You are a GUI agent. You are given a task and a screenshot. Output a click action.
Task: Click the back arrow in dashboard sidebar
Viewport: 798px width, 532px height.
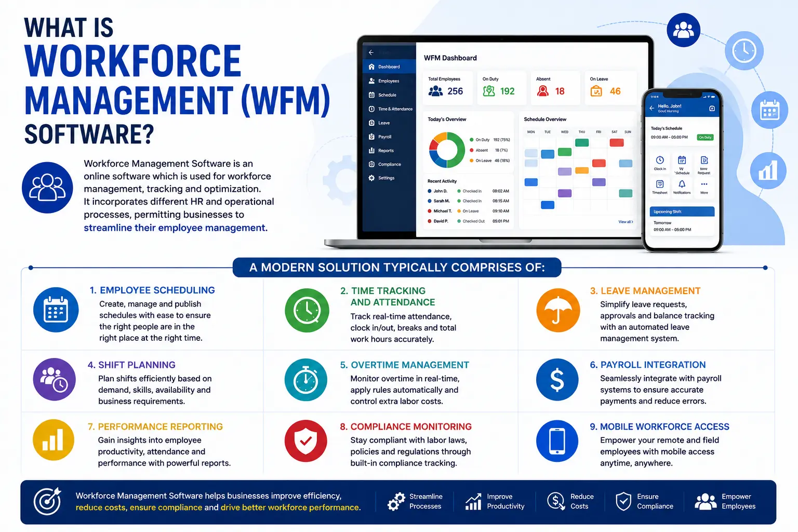(371, 52)
